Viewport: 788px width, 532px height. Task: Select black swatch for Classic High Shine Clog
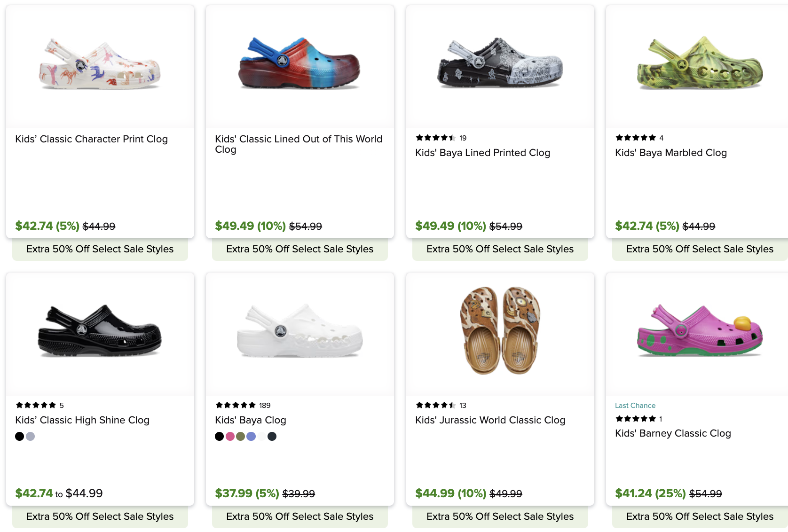click(19, 436)
